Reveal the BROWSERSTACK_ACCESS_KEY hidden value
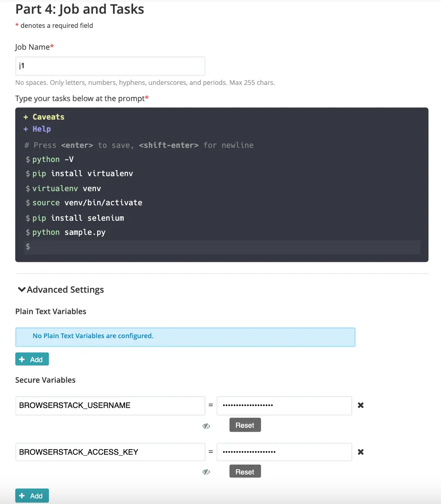Image resolution: width=441 pixels, height=504 pixels. pos(206,472)
